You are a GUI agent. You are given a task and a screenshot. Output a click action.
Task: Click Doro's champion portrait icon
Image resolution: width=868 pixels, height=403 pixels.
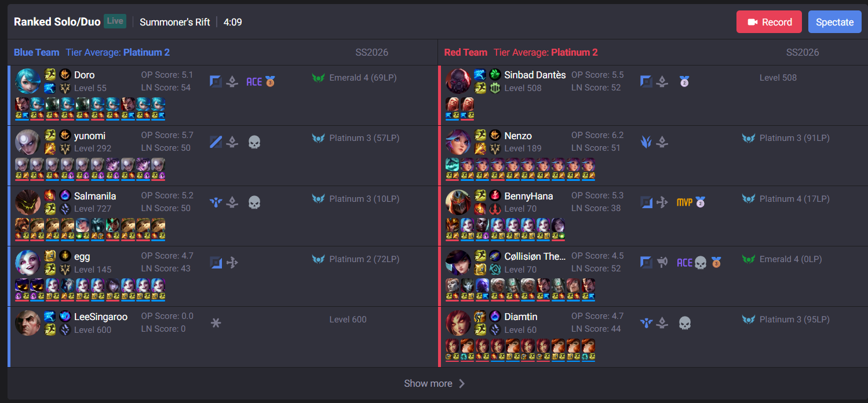[x=28, y=81]
